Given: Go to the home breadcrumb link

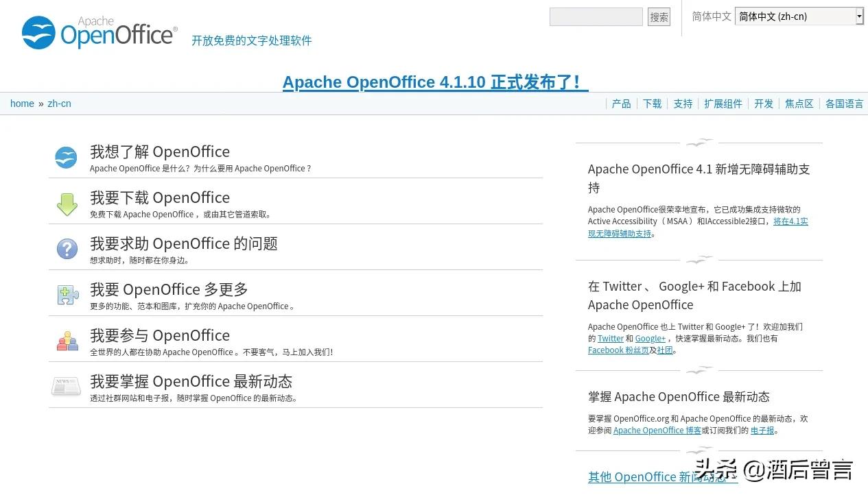Looking at the screenshot, I should (x=22, y=104).
